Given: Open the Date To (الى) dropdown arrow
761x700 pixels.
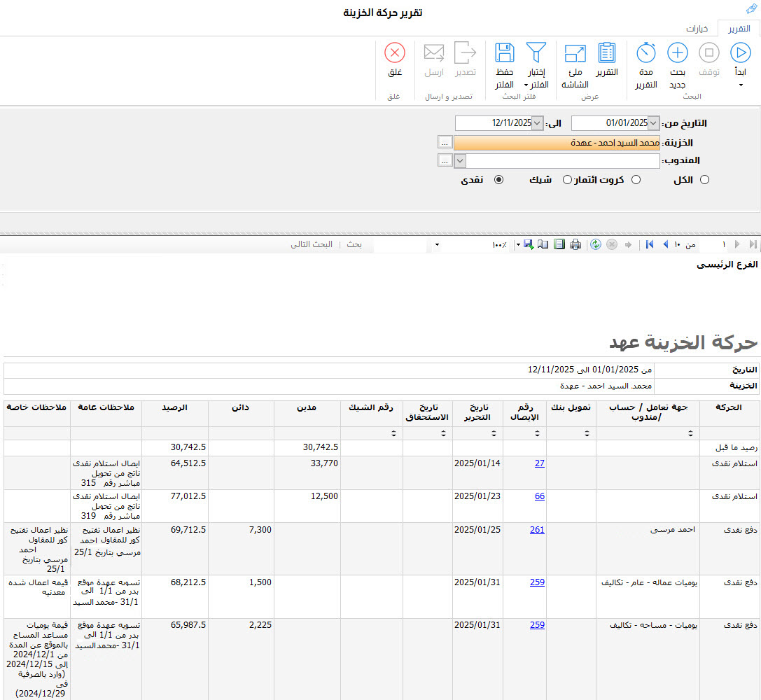Looking at the screenshot, I should [537, 123].
